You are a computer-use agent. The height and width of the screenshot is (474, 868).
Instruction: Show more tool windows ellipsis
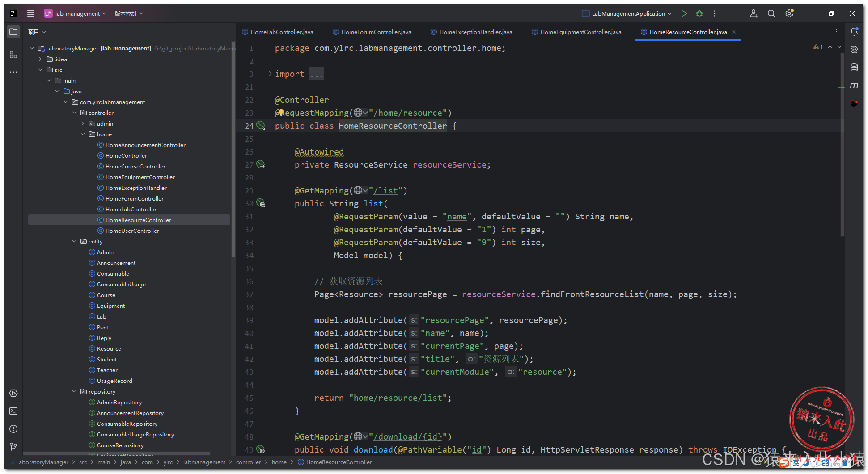(13, 72)
